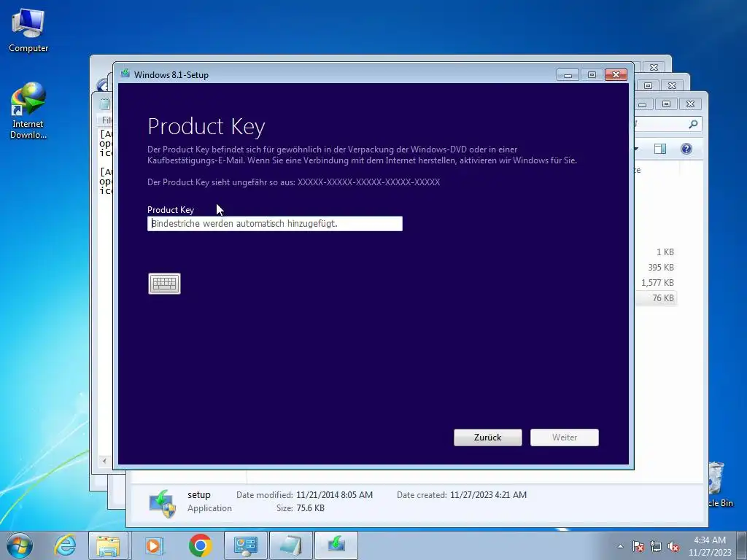The image size is (747, 560).
Task: Close the Explorer window behind setup
Action: [x=690, y=104]
